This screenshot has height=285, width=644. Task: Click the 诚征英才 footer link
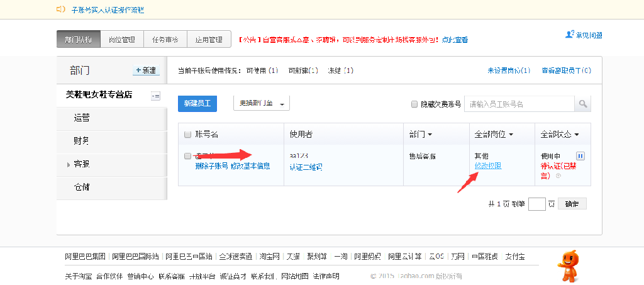tap(233, 276)
